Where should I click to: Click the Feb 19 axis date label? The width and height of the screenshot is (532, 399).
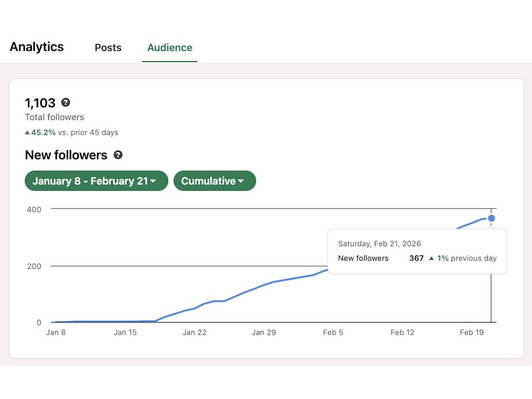click(472, 332)
